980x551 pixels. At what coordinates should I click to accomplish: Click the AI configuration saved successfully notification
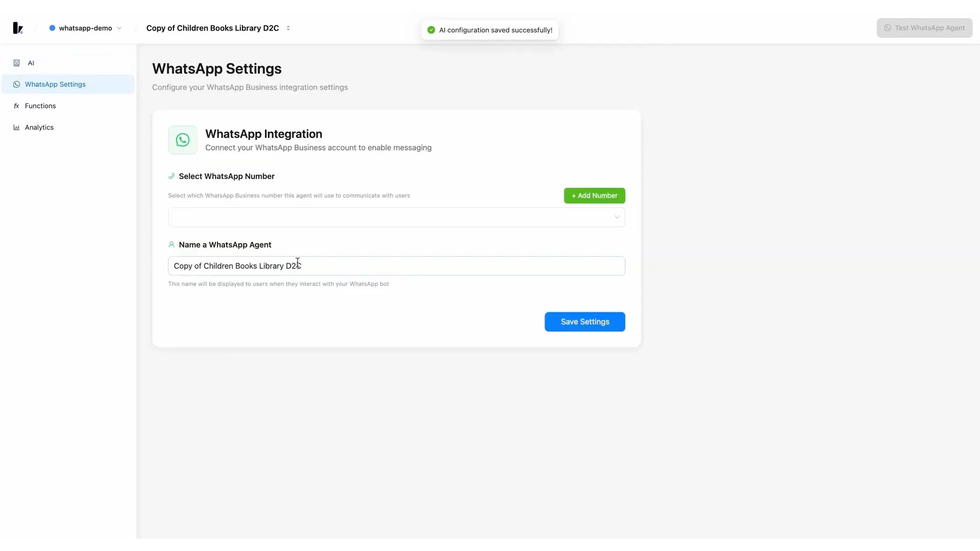coord(495,30)
